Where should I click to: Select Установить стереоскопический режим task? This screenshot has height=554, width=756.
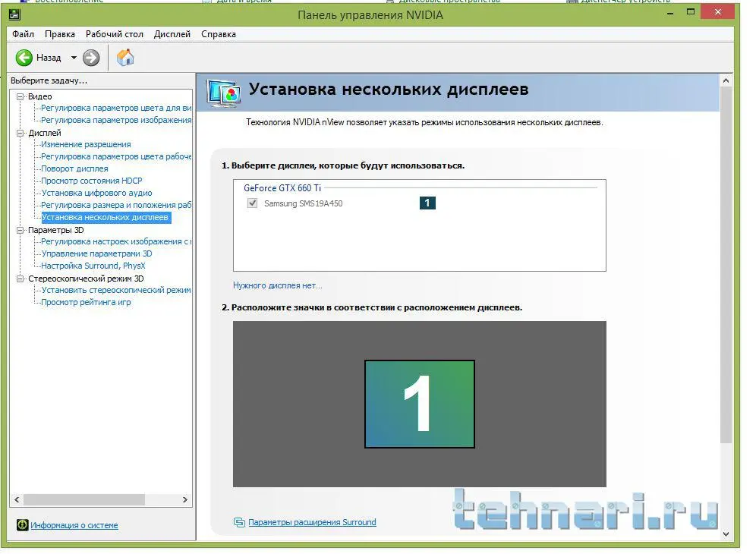pyautogui.click(x=116, y=290)
